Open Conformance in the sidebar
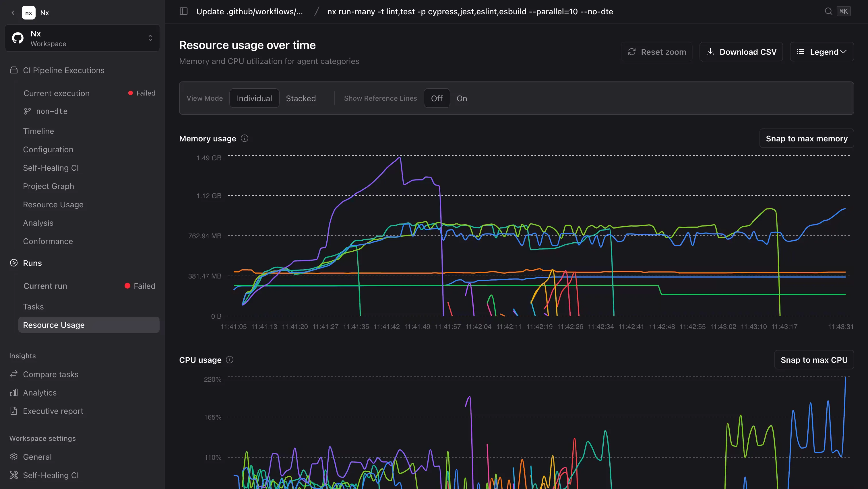 (48, 241)
